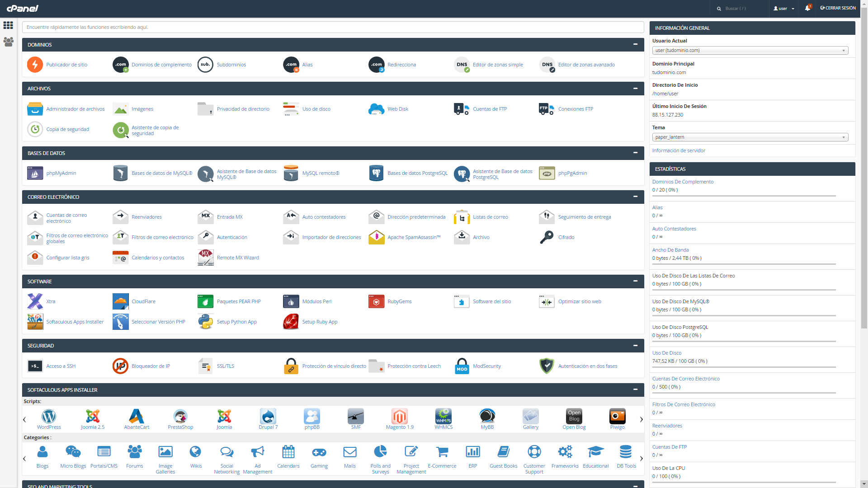868x488 pixels.
Task: Click the Cuentas De Correo Electrónico stat link
Action: coord(686,379)
